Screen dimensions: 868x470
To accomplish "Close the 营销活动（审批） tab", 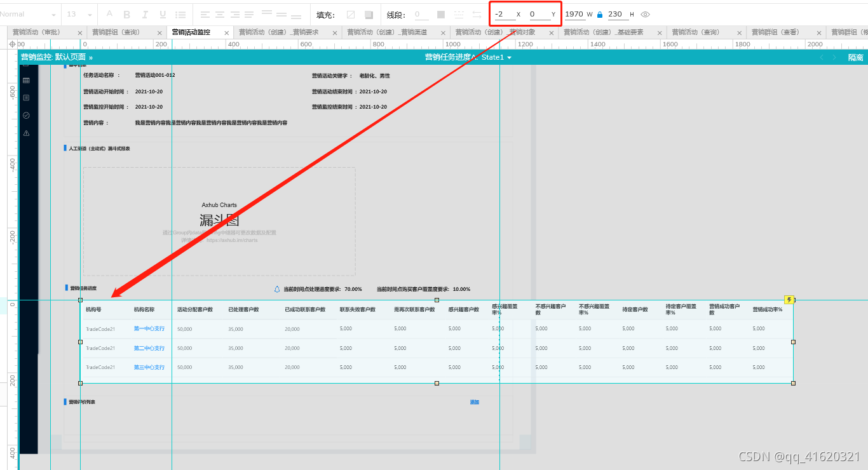I will 79,32.
